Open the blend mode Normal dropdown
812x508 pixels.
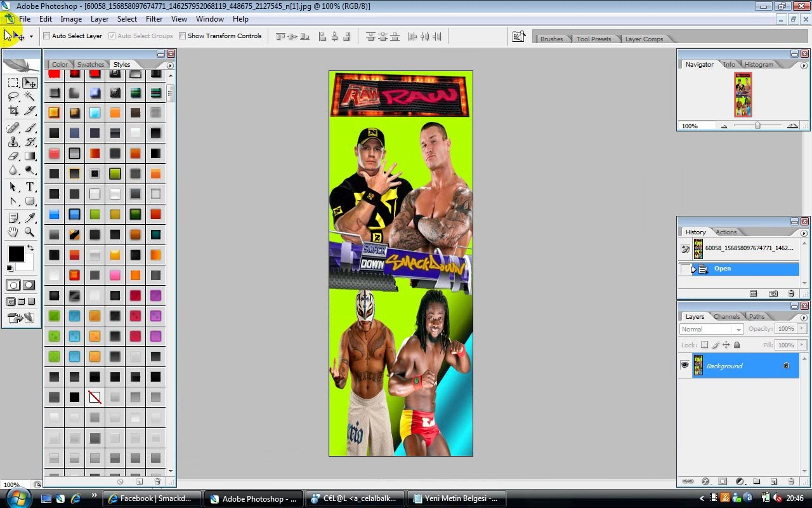click(x=711, y=329)
